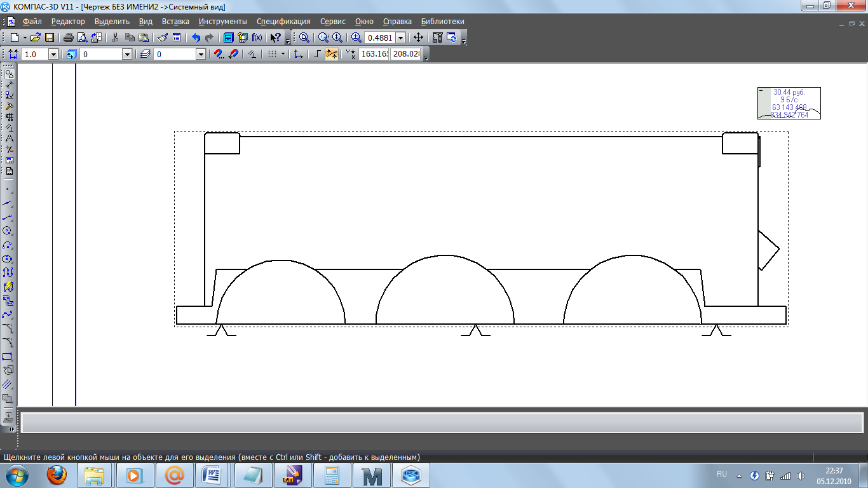Open the Инструменты menu

point(222,22)
